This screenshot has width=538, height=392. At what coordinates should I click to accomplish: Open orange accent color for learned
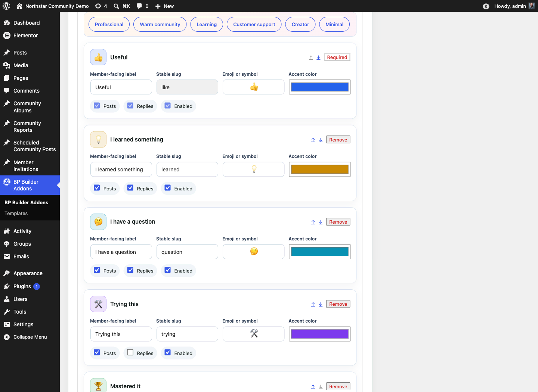point(320,169)
